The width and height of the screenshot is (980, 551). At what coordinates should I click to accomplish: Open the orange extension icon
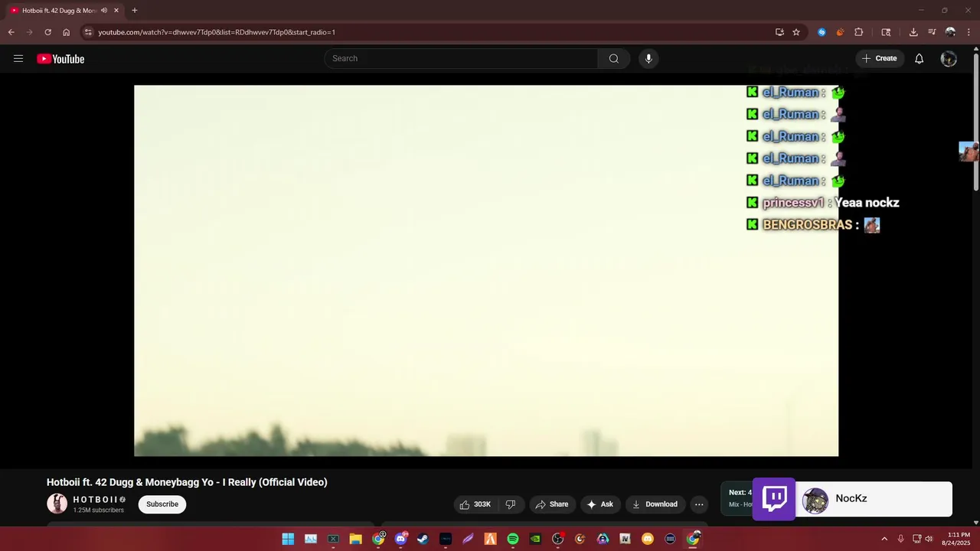click(x=840, y=32)
